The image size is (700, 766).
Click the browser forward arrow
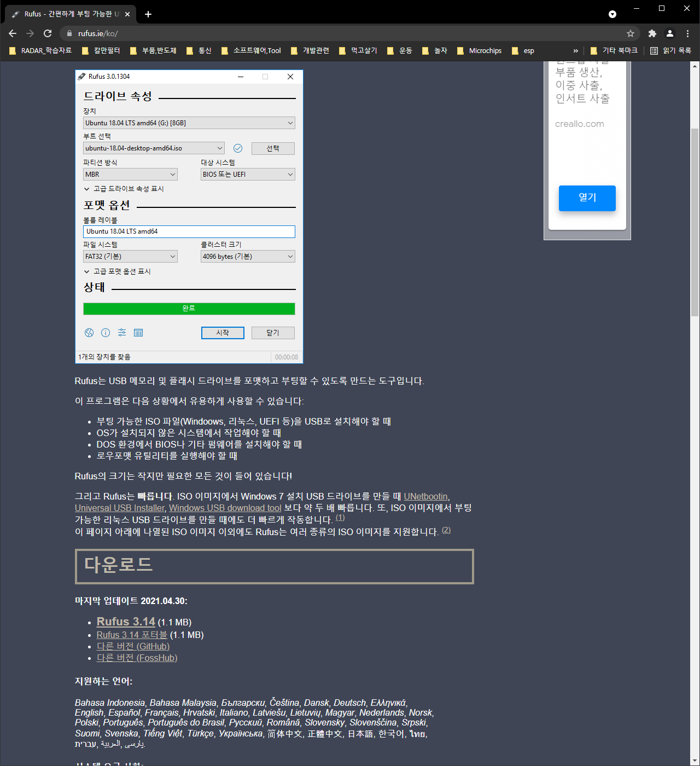[30, 33]
